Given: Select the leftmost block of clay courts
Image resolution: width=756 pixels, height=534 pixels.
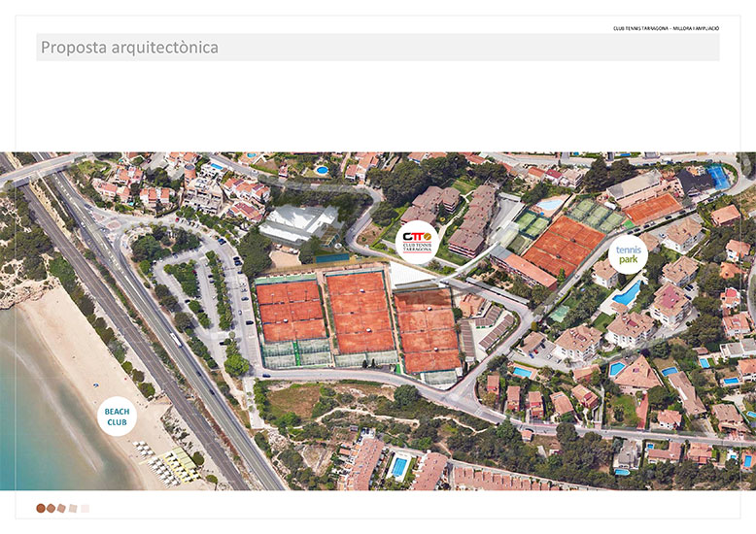Looking at the screenshot, I should (292, 311).
